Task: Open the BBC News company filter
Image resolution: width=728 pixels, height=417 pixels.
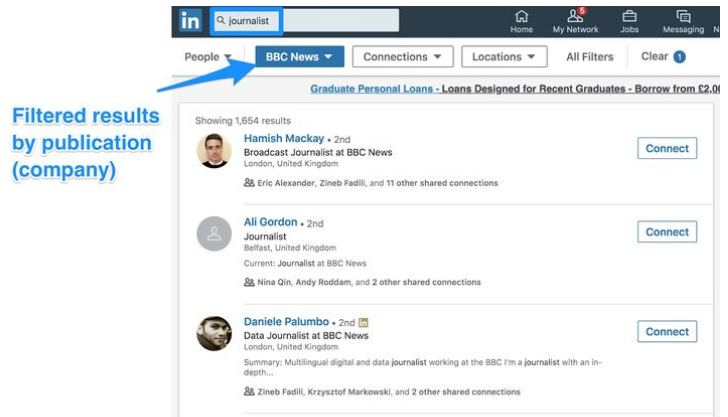Action: (299, 57)
